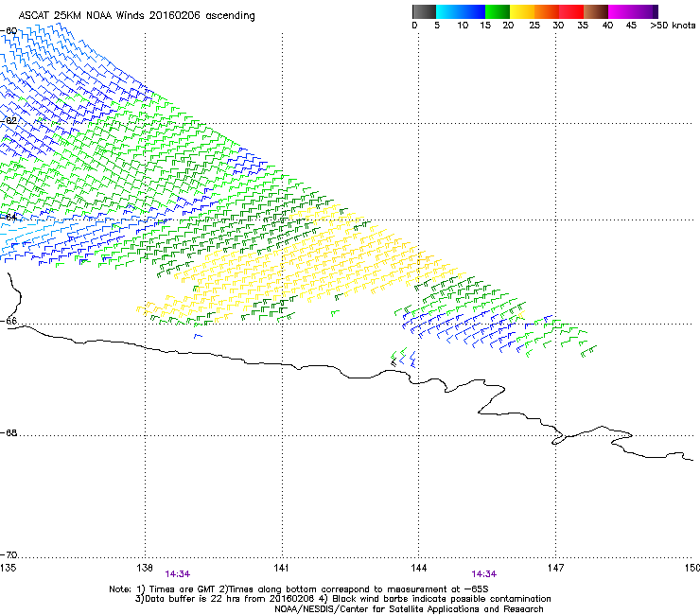The image size is (700, 615).
Task: Select the green 15-20 knots legend color
Action: (x=498, y=11)
